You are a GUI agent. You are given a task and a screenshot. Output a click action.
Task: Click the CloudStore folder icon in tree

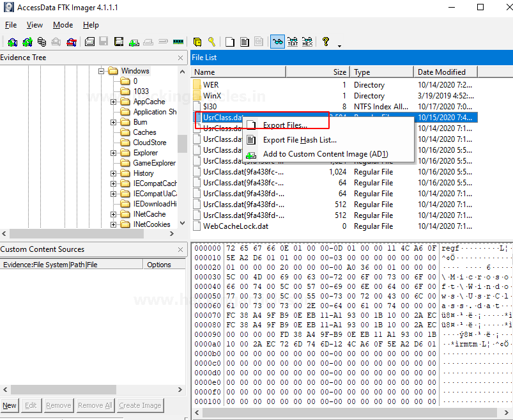[125, 143]
